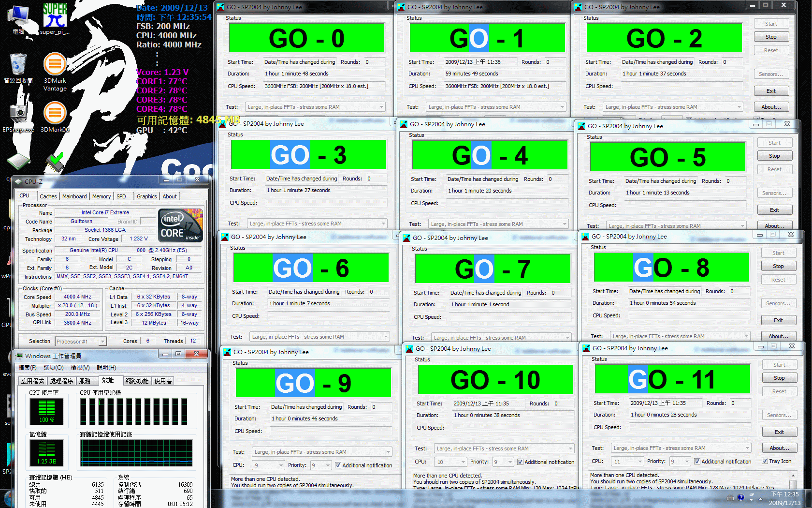
Task: Open the Test dropdown in GO - 10 window
Action: 504,448
